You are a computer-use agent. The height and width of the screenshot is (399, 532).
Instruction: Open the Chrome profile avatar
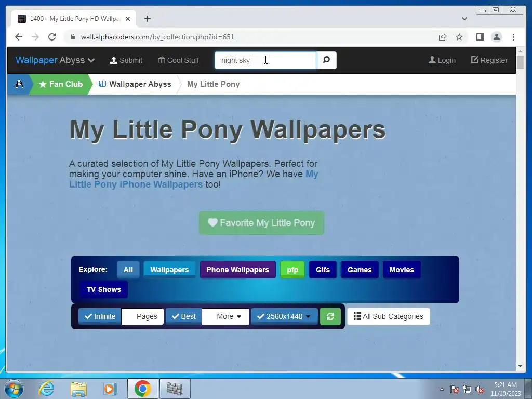pyautogui.click(x=496, y=37)
